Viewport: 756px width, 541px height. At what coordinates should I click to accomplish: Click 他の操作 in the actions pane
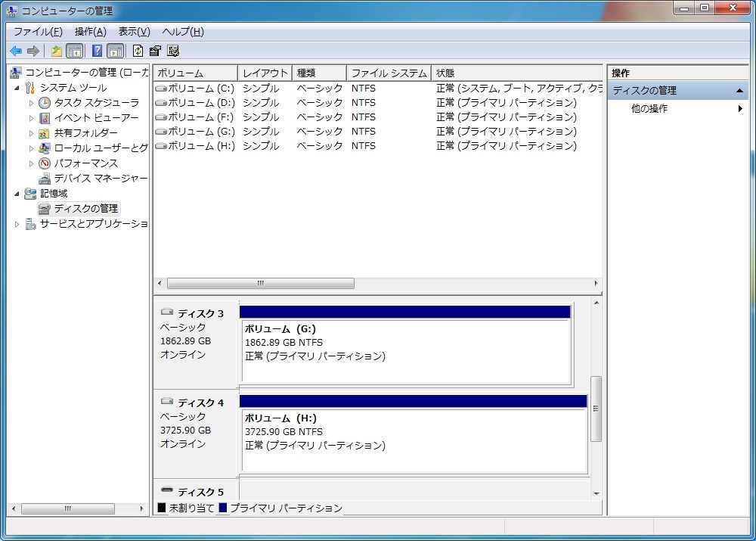649,109
